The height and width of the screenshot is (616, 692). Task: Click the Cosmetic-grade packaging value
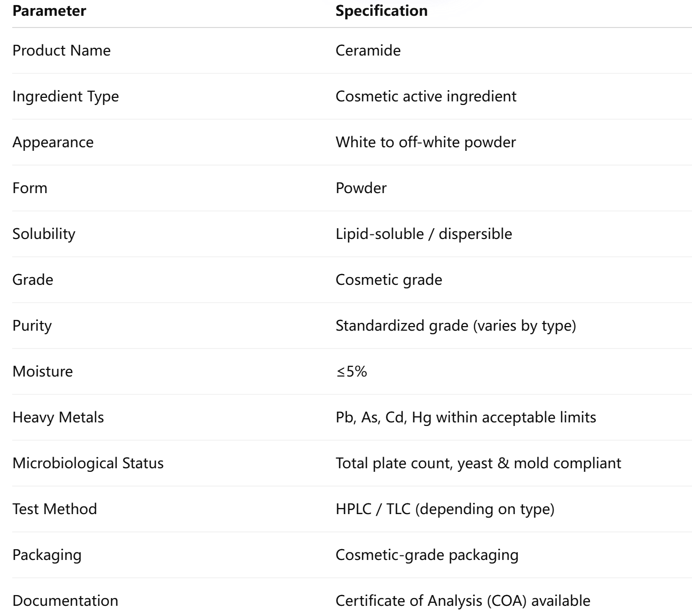(427, 555)
